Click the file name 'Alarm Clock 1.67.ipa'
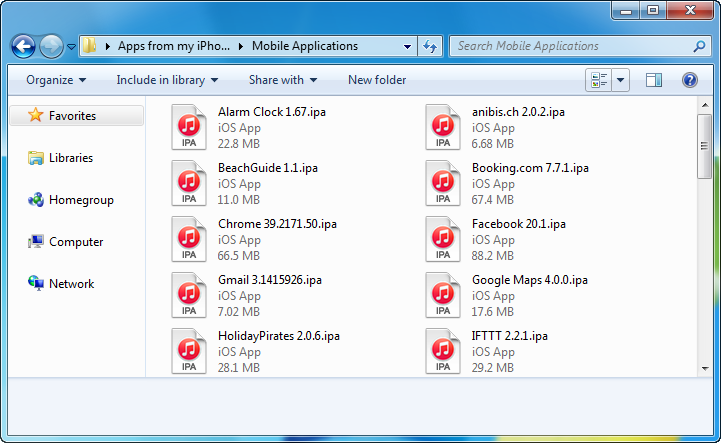This screenshot has height=443, width=721. (272, 112)
